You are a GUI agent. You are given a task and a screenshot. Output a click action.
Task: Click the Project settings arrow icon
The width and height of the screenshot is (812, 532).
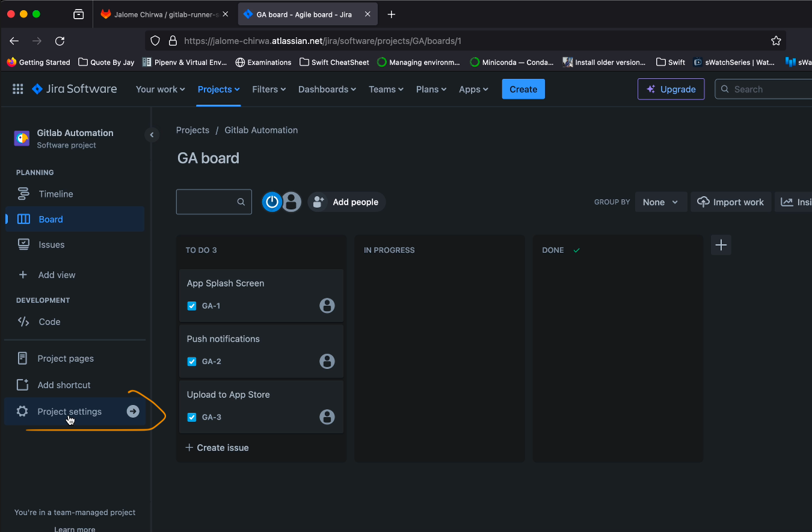tap(133, 411)
